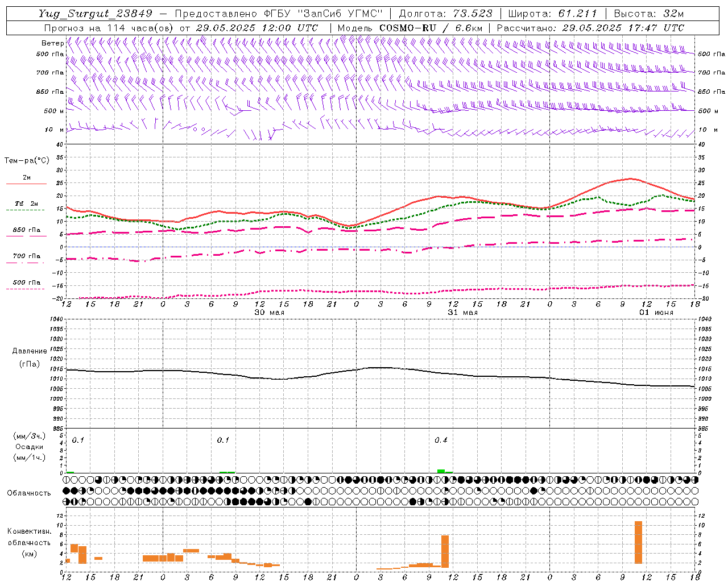Click the tallest orange convective bar on 01 июня
The image size is (728, 582).
pos(638,542)
